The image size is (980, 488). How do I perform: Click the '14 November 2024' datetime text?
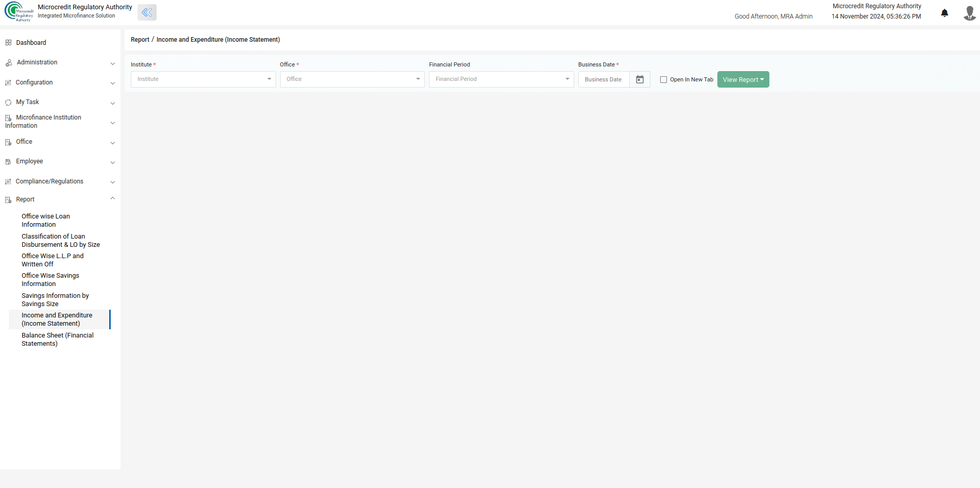(876, 16)
